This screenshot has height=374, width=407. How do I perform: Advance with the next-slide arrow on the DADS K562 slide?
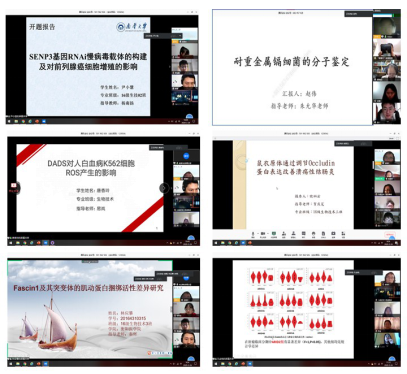coord(164,188)
